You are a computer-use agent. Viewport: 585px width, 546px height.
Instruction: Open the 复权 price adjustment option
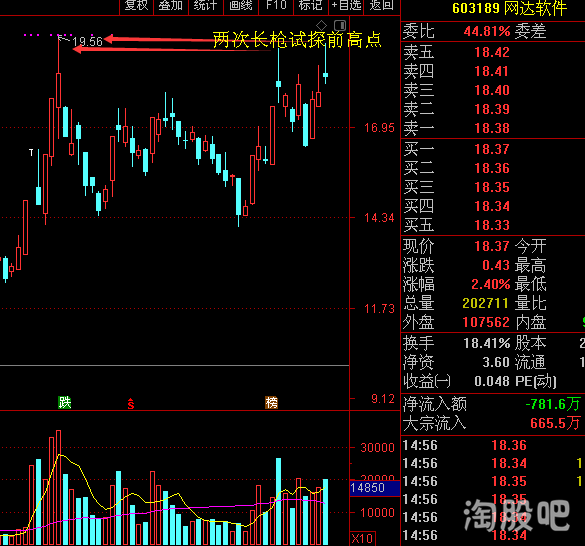136,5
